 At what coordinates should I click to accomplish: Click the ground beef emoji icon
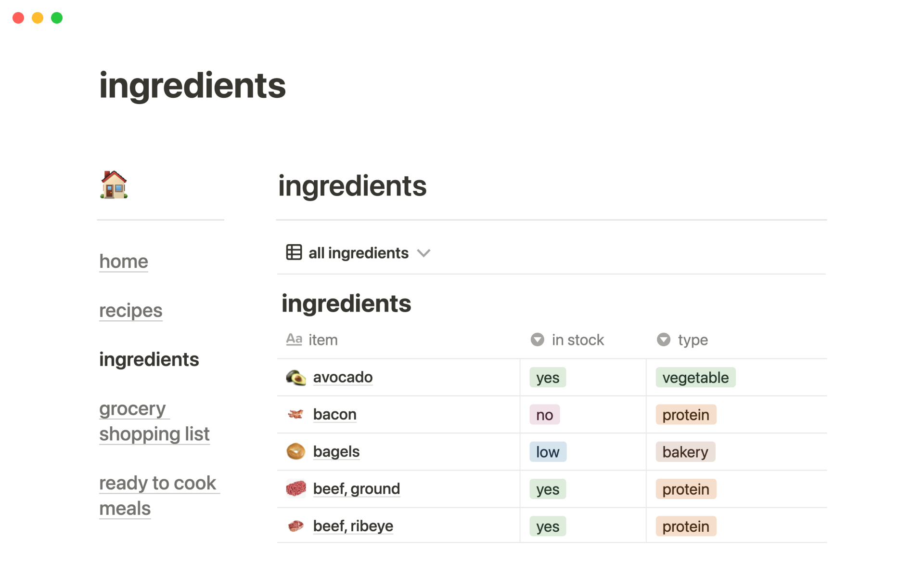click(295, 489)
